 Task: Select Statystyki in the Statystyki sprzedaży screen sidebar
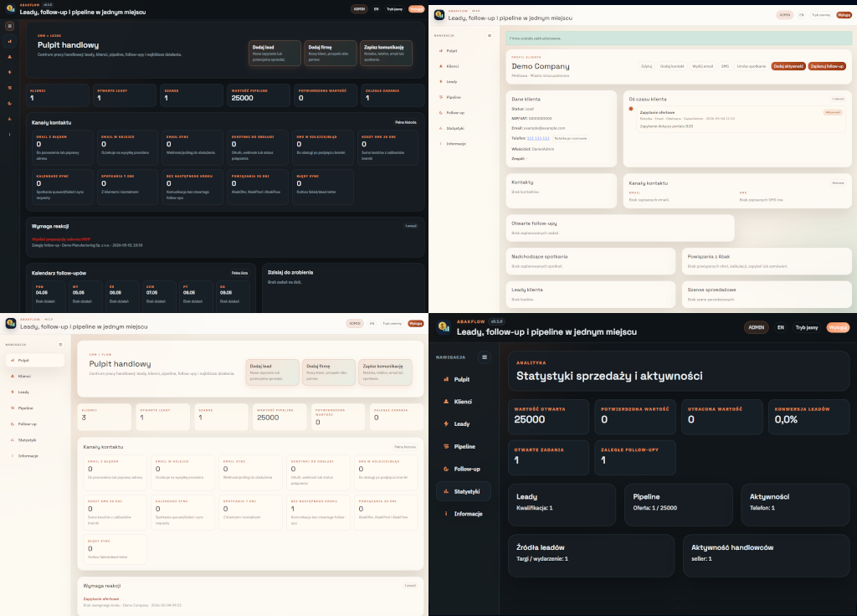[x=464, y=491]
